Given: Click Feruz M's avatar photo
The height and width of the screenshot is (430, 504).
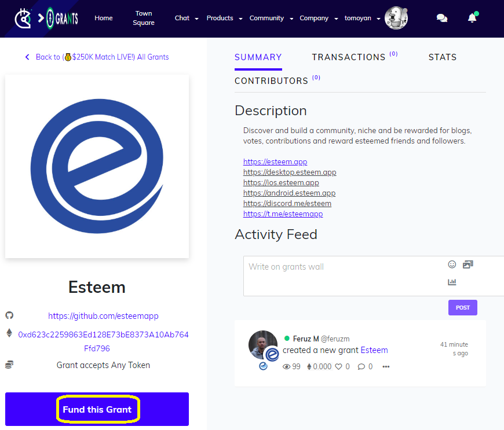Looking at the screenshot, I should pyautogui.click(x=262, y=344).
